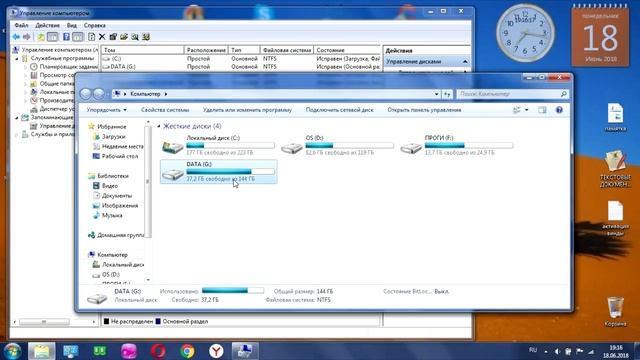
Task: Open the Упорядочить dropdown menu
Action: [107, 110]
